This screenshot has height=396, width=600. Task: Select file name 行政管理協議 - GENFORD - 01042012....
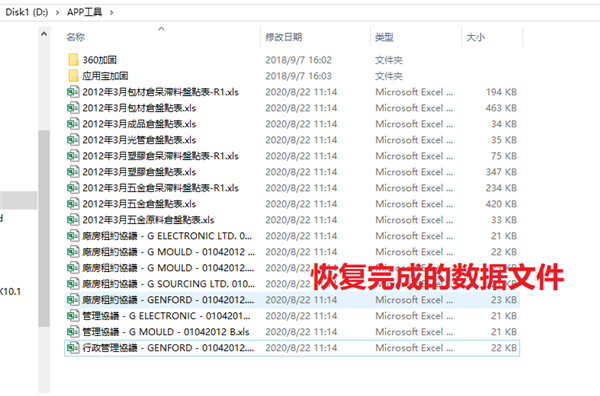coord(168,348)
